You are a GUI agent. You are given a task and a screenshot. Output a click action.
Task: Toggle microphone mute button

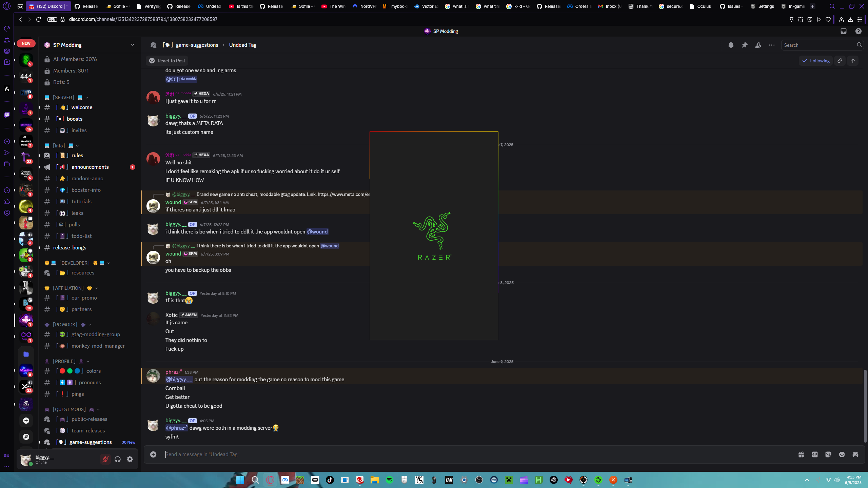(x=105, y=459)
